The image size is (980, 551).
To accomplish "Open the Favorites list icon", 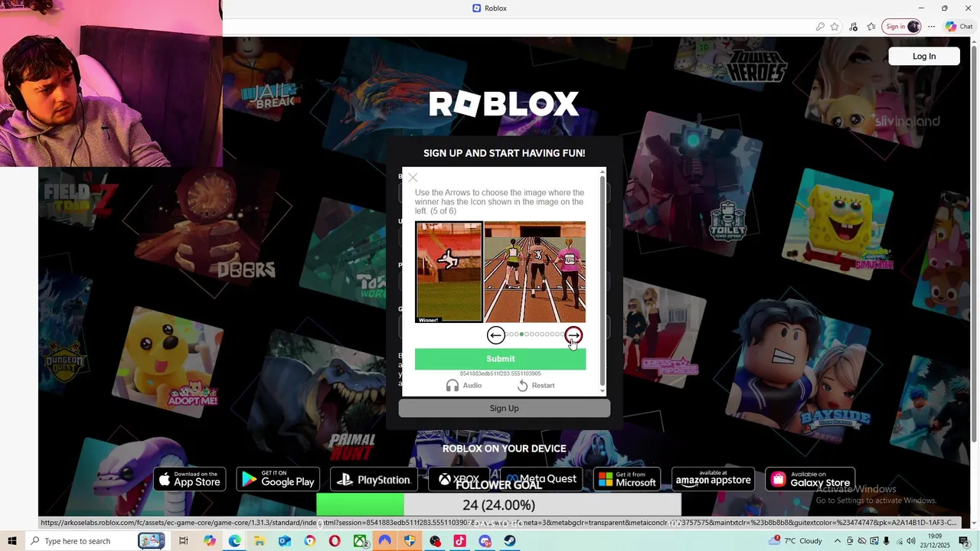I will tap(871, 27).
